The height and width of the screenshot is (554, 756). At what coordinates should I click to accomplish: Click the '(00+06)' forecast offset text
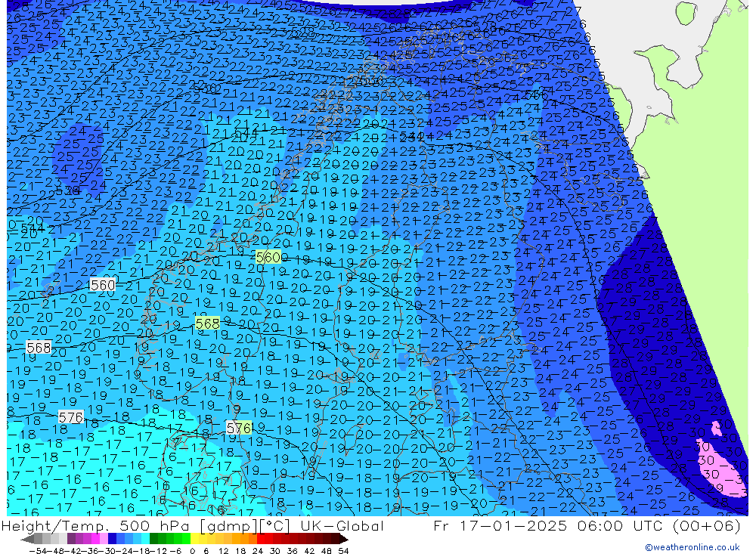pyautogui.click(x=706, y=525)
